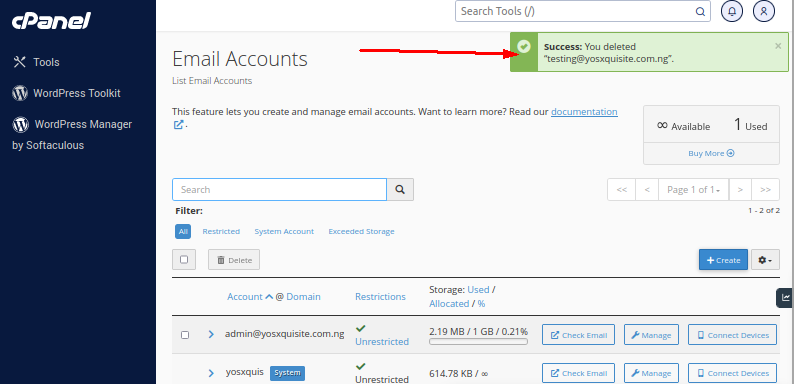
Task: Click the notifications bell icon
Action: [x=732, y=11]
